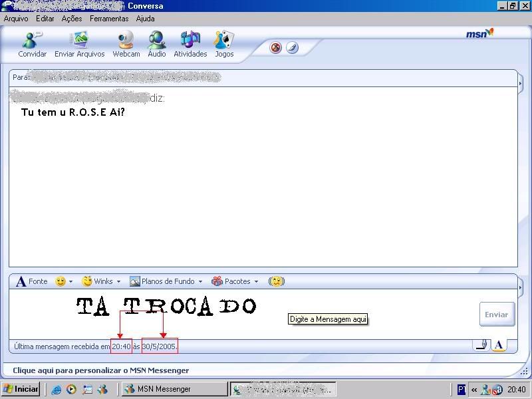Send a wink via Winks icon
The image size is (532, 399).
point(97,281)
